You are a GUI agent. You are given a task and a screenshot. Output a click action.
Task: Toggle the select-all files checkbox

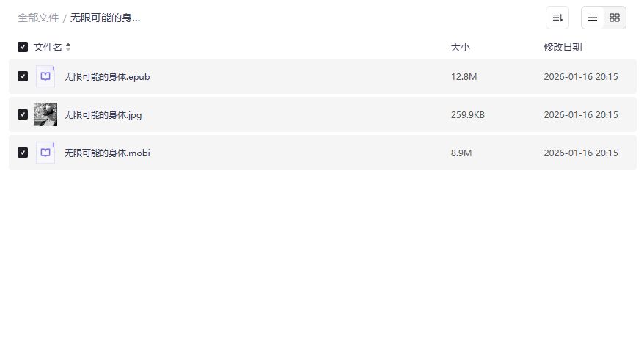23,47
